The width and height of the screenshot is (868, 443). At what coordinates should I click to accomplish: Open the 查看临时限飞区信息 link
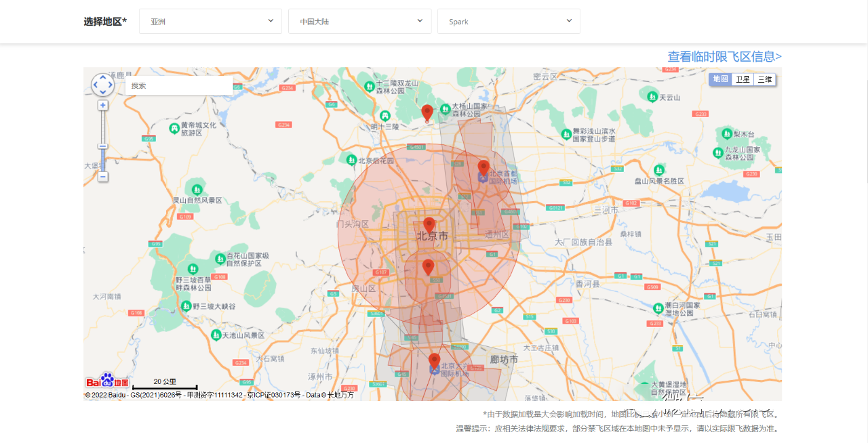(724, 57)
